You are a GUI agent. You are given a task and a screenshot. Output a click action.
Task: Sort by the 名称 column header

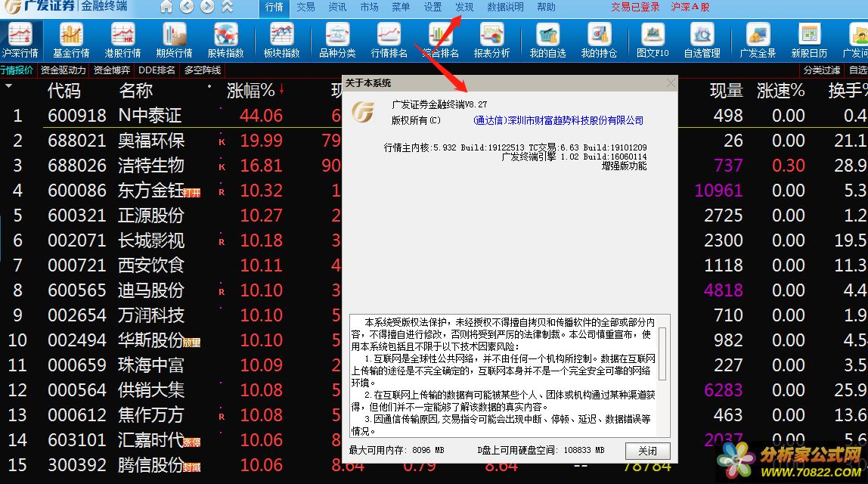135,90
